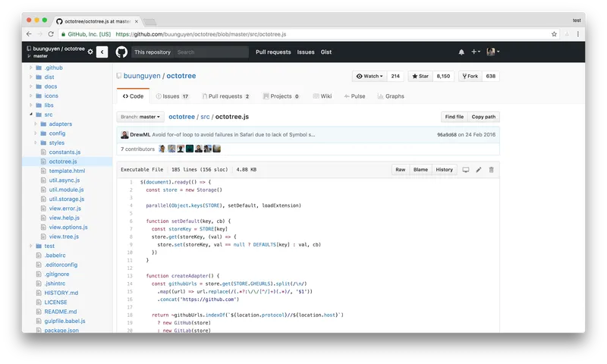
Task: Select octotree.js in the file tree
Action: pos(63,162)
